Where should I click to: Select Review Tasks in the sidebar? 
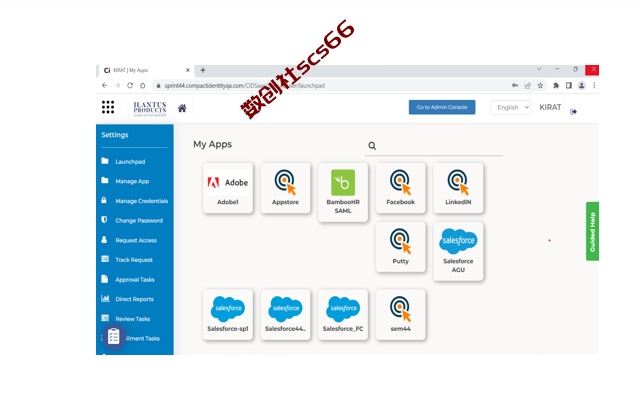[x=135, y=318]
